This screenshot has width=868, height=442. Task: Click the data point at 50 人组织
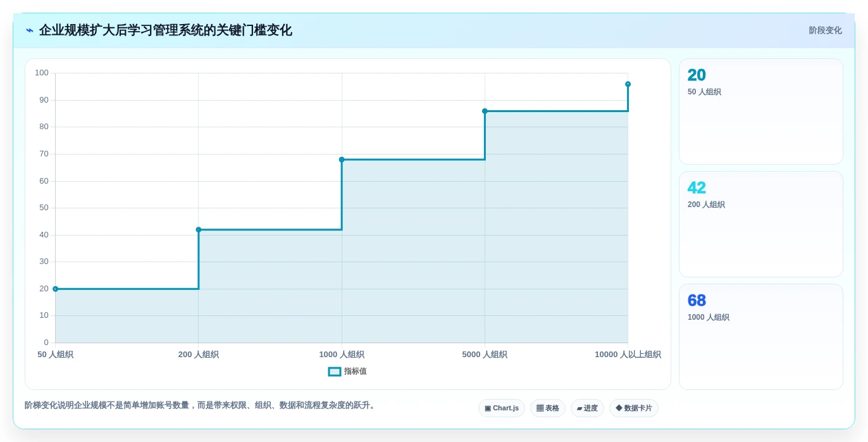pos(55,289)
